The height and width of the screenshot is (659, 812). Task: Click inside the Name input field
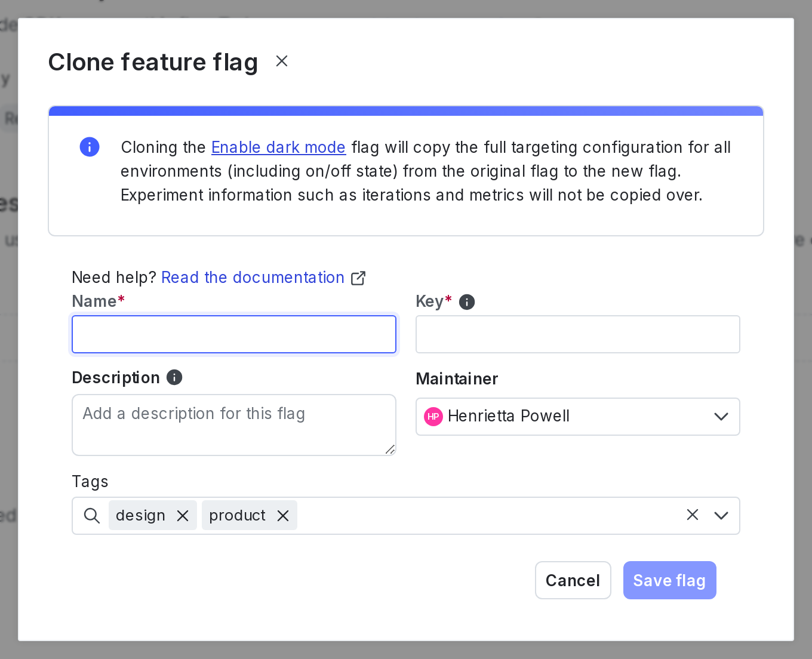click(234, 334)
